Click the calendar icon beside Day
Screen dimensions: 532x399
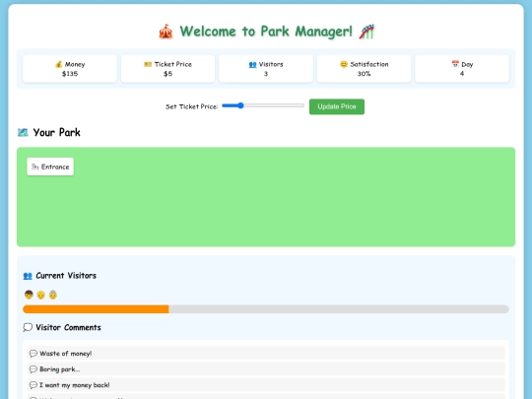[x=455, y=64]
